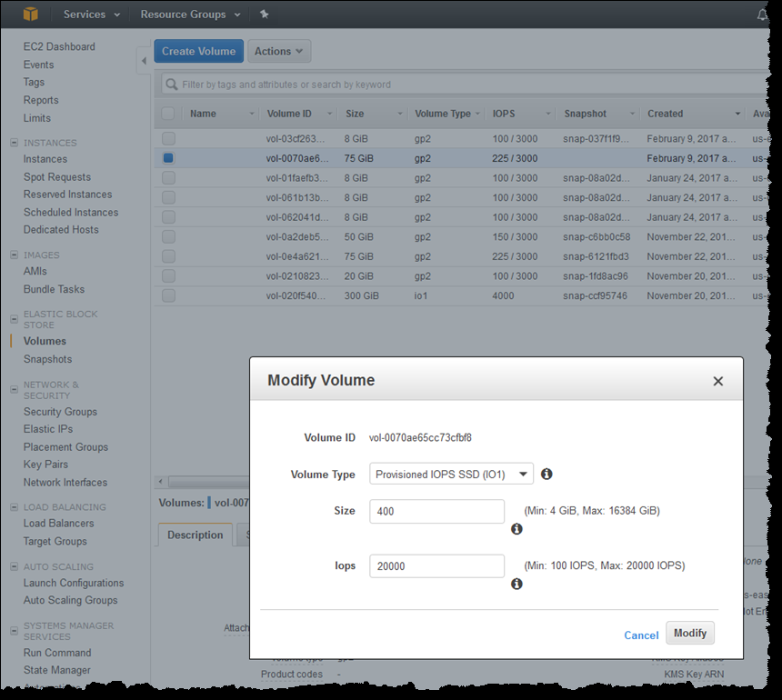Screen dimensions: 782x700
Task: Click the Cancel link in dialog
Action: [x=641, y=635]
